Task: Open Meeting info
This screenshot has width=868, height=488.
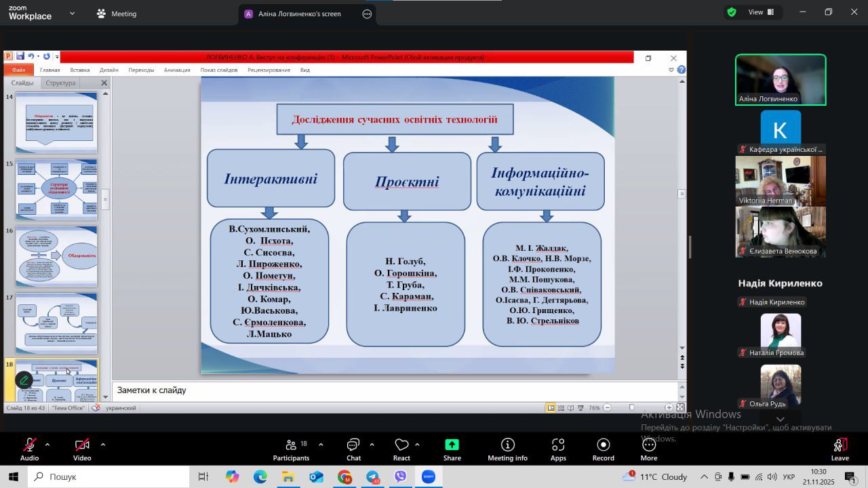Action: pos(507,449)
